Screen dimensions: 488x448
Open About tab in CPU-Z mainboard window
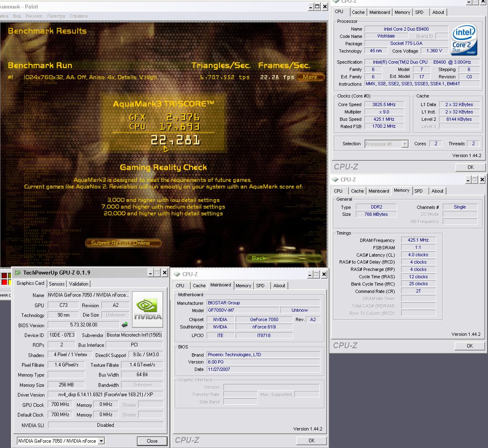pos(279,286)
